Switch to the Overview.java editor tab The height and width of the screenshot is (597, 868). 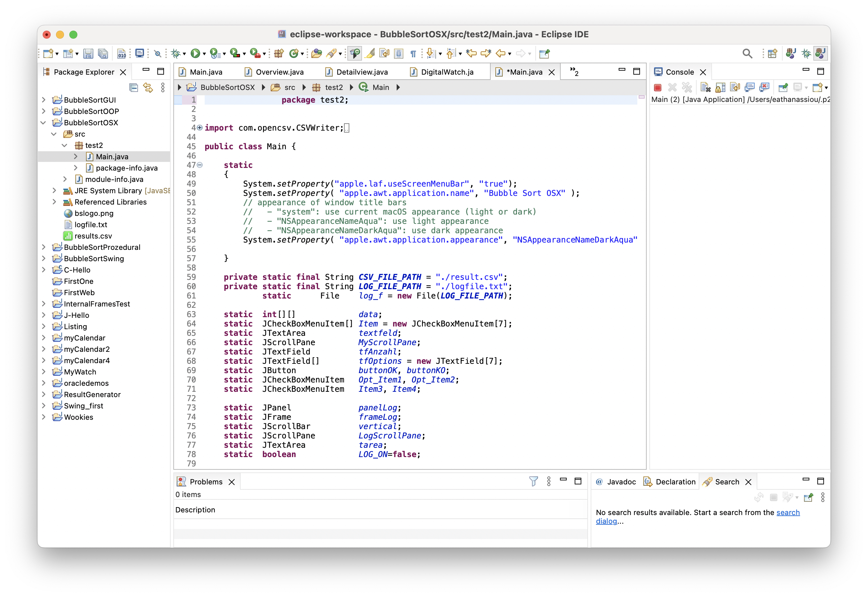point(279,72)
